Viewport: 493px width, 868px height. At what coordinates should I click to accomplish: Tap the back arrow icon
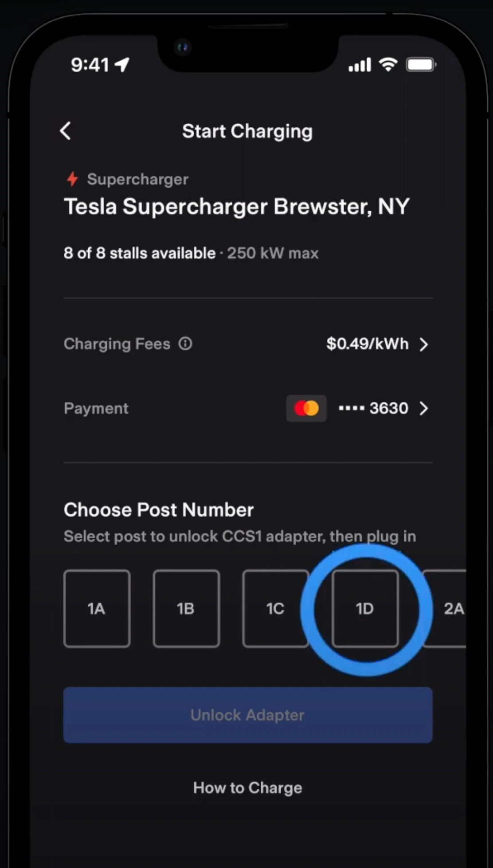pyautogui.click(x=66, y=131)
